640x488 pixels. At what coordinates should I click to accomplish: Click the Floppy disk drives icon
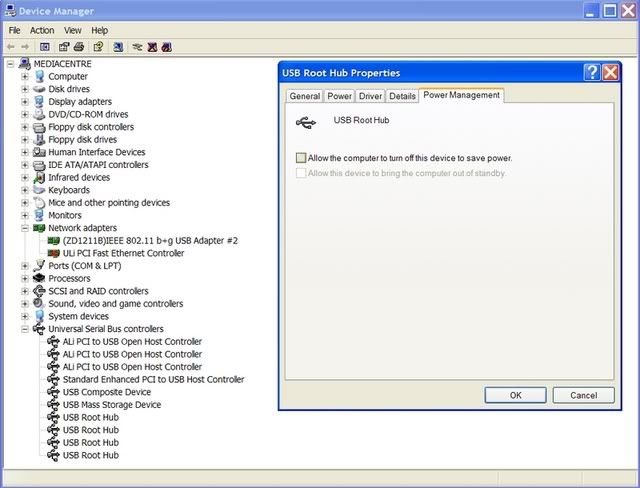(x=39, y=140)
